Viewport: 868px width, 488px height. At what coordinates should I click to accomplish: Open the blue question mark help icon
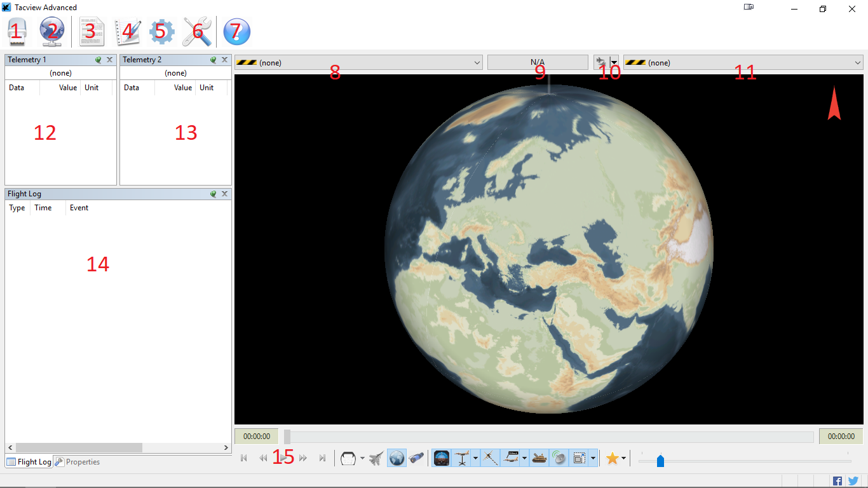click(x=236, y=32)
